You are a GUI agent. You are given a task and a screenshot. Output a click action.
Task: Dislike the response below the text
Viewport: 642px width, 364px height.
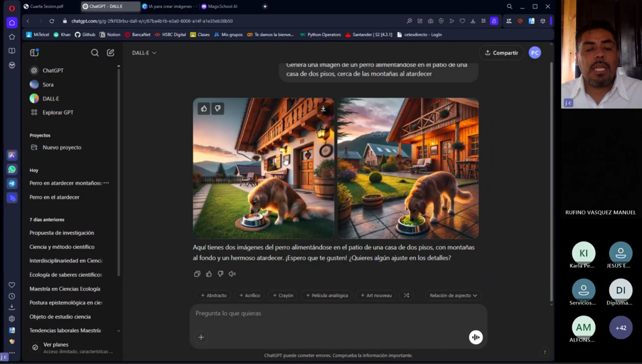click(x=221, y=274)
